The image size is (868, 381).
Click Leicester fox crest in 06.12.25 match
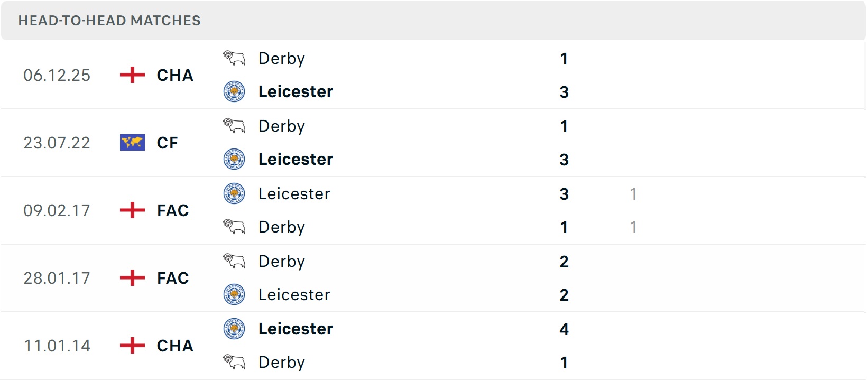pyautogui.click(x=234, y=91)
